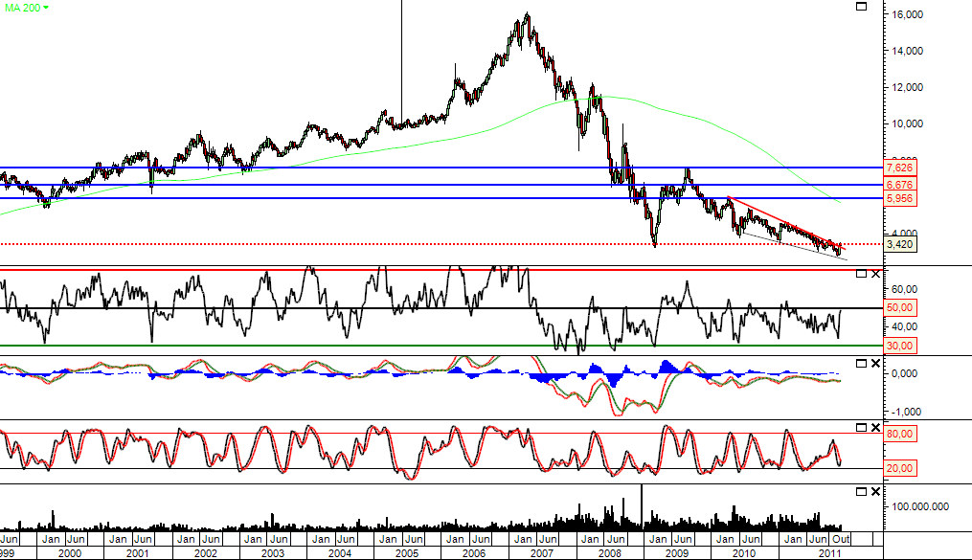Click the 2000 year on time axis
Image resolution: width=972 pixels, height=560 pixels.
pyautogui.click(x=69, y=553)
